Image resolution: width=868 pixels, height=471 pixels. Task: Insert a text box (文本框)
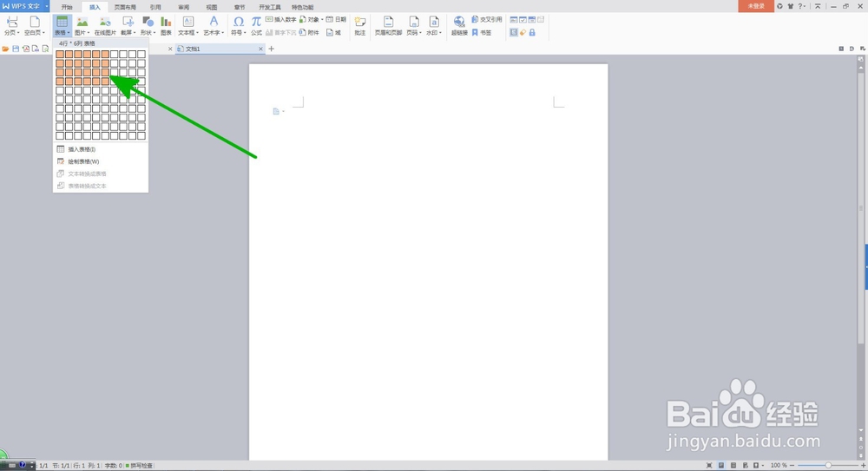(188, 25)
